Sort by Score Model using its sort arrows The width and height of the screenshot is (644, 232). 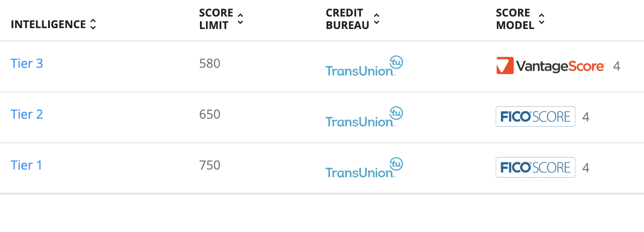tap(542, 19)
